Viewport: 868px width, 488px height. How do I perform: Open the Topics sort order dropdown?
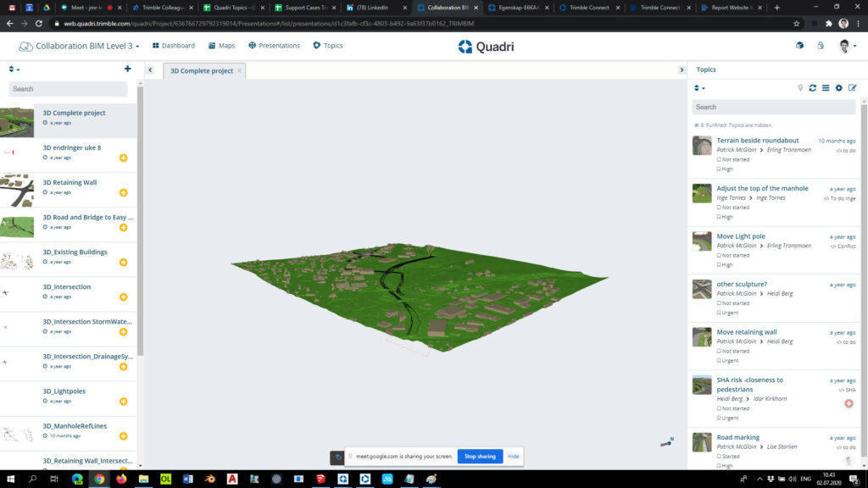click(x=699, y=88)
